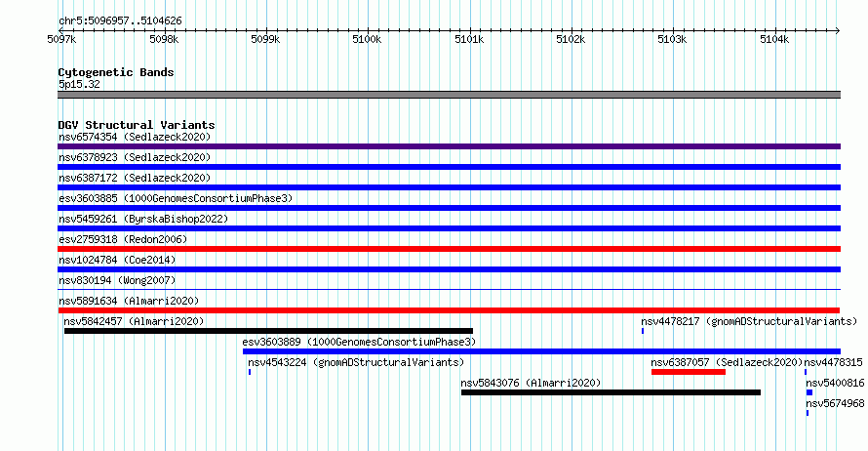Screen dimensions: 868x451
Task: Click the small blue nsv5674968 marker
Action: 808,413
